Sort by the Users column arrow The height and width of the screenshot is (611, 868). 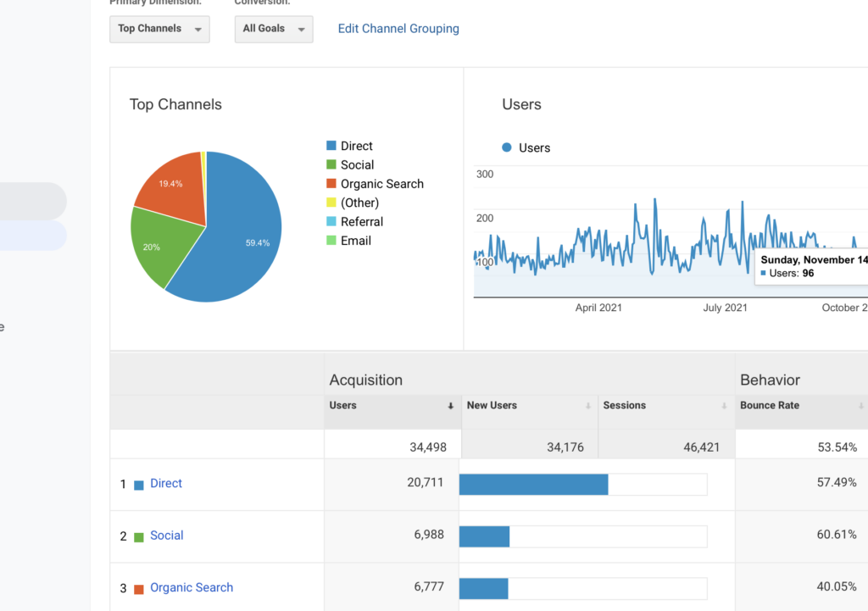pyautogui.click(x=451, y=406)
